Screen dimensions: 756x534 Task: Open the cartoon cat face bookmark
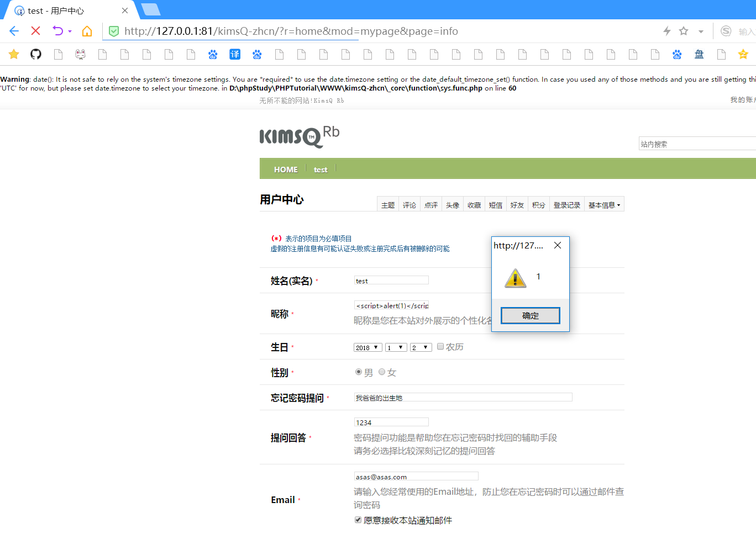pyautogui.click(x=80, y=54)
